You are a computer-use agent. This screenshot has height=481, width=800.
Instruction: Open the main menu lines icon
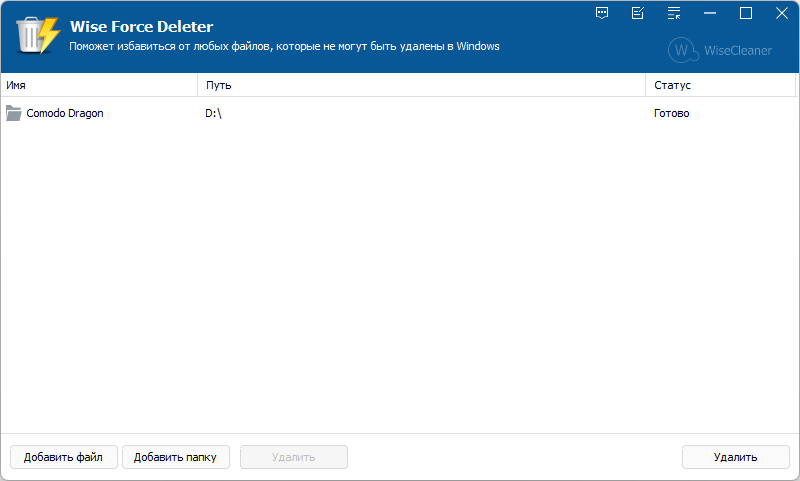point(674,13)
